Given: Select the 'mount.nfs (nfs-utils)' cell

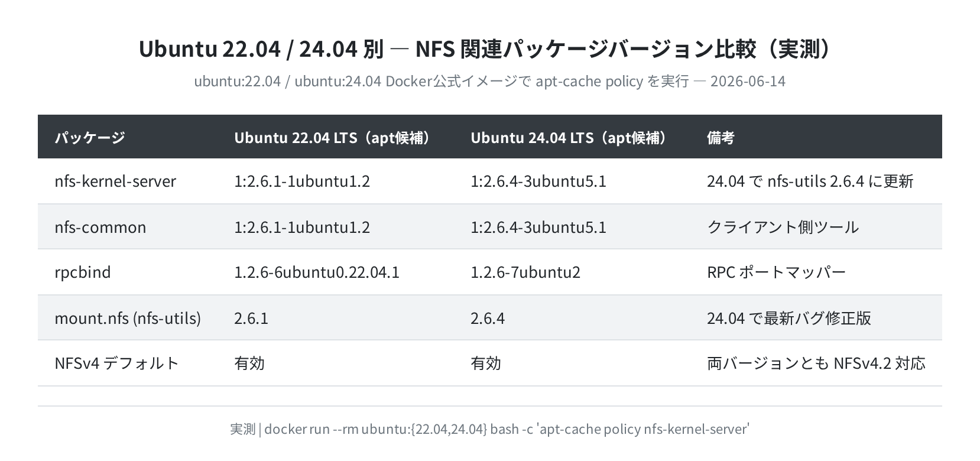Looking at the screenshot, I should coord(128,318).
